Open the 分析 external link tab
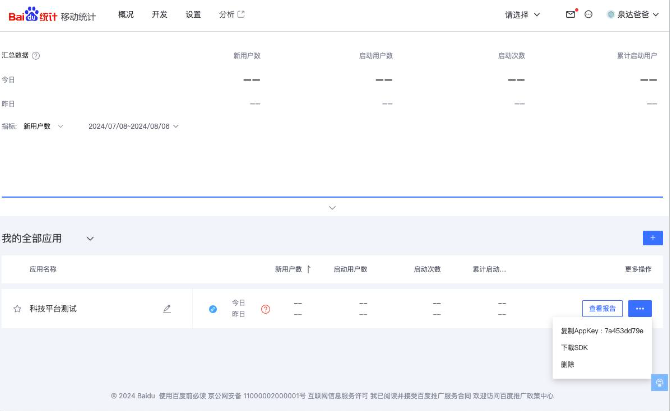The height and width of the screenshot is (411, 670). click(232, 15)
